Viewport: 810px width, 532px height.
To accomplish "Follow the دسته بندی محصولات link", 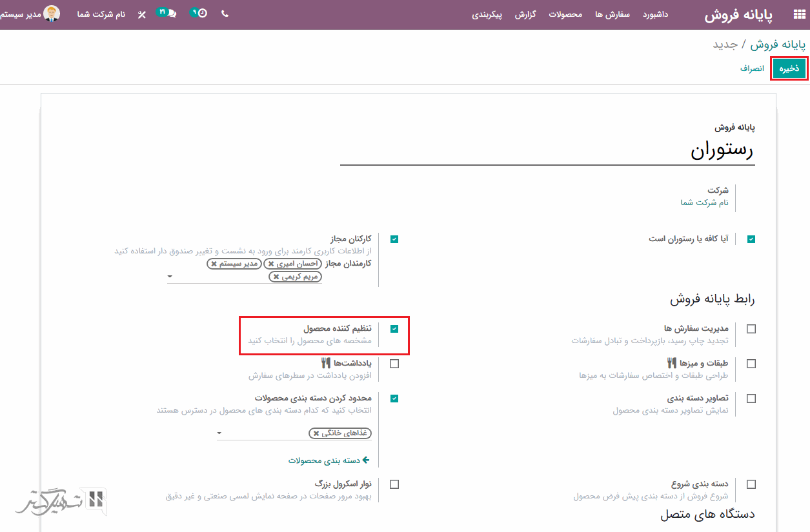I will [x=329, y=460].
